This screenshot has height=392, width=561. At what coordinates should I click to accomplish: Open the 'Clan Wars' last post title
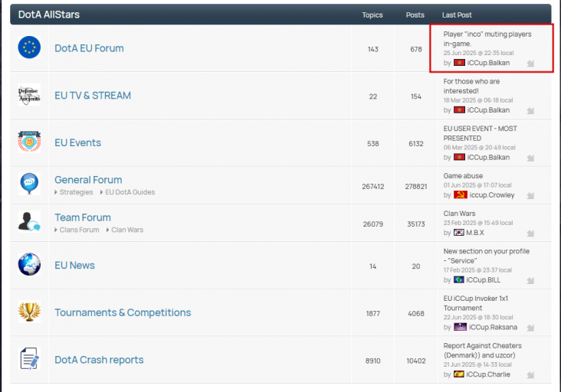coord(459,214)
